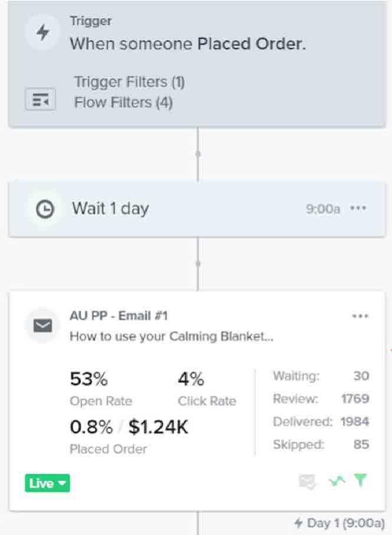The height and width of the screenshot is (535, 392).
Task: Click the green analytics trend icon
Action: (x=337, y=481)
